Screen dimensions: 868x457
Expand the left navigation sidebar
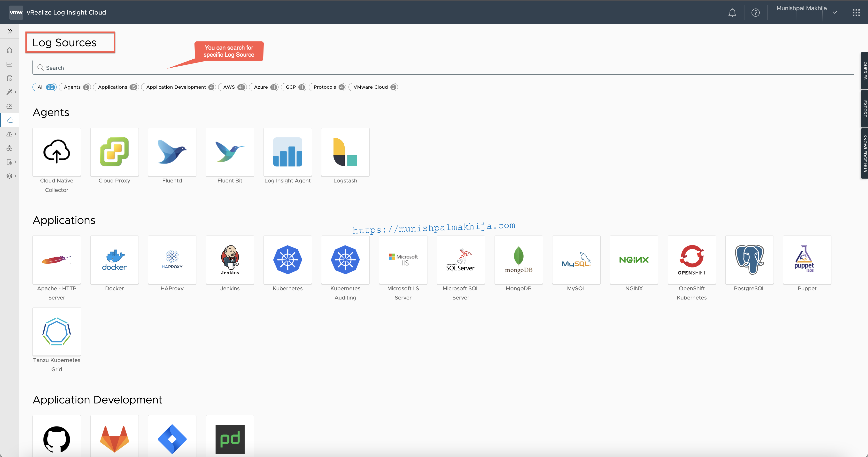pos(10,31)
